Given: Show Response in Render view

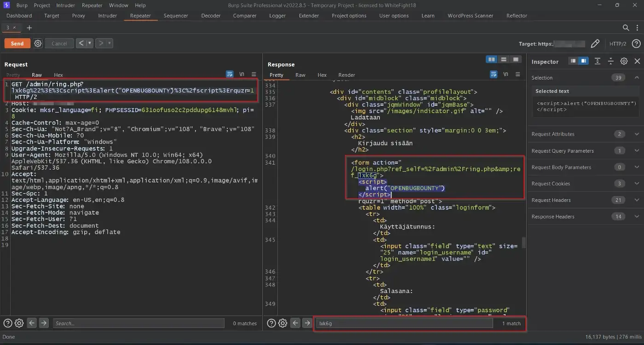Looking at the screenshot, I should 347,75.
